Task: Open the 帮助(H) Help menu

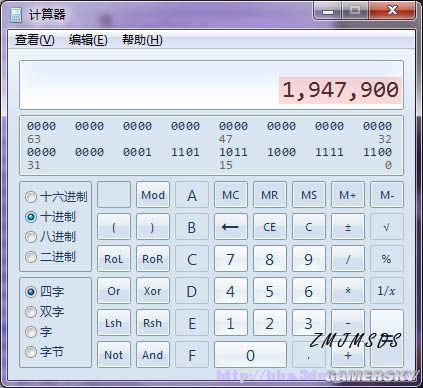Action: point(142,40)
